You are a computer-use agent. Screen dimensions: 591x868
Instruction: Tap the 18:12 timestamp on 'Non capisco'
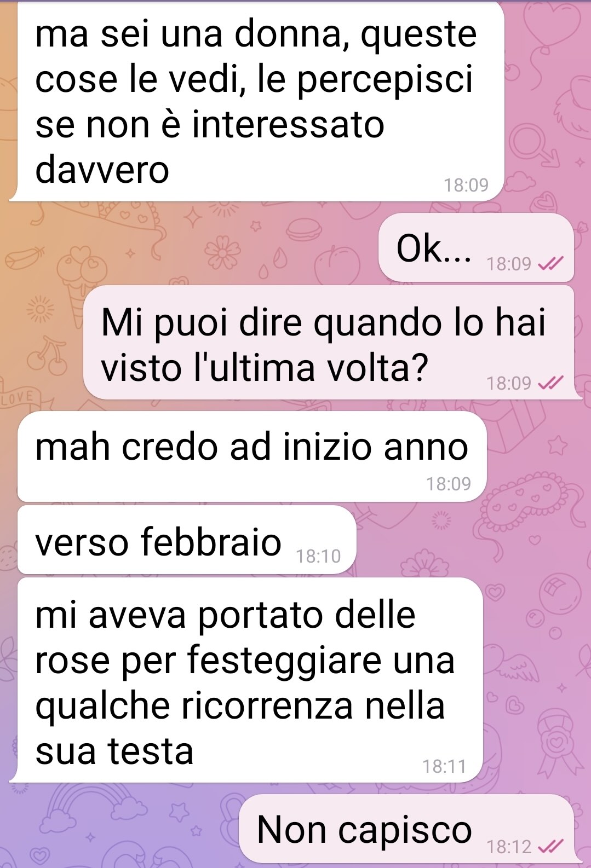[x=509, y=847]
